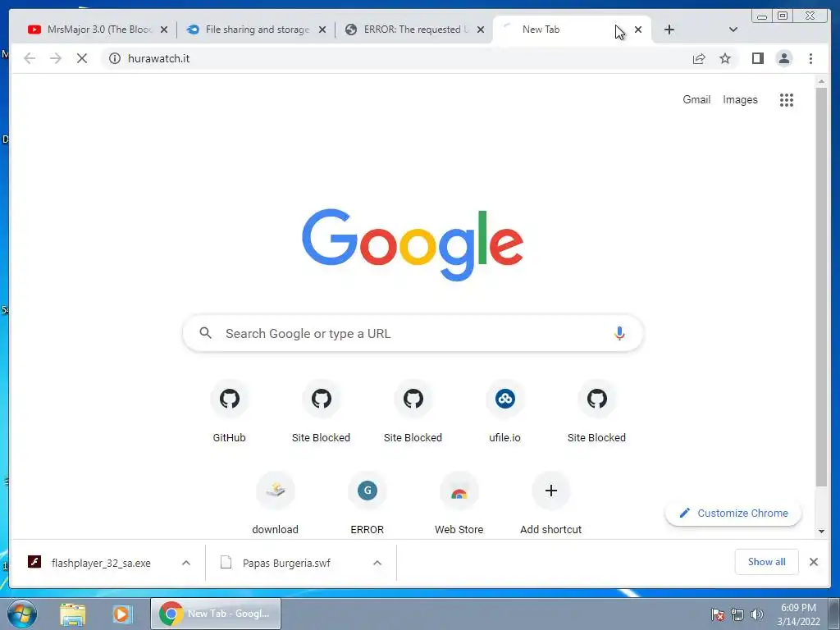The width and height of the screenshot is (840, 630).
Task: Open Gmail link
Action: [696, 99]
